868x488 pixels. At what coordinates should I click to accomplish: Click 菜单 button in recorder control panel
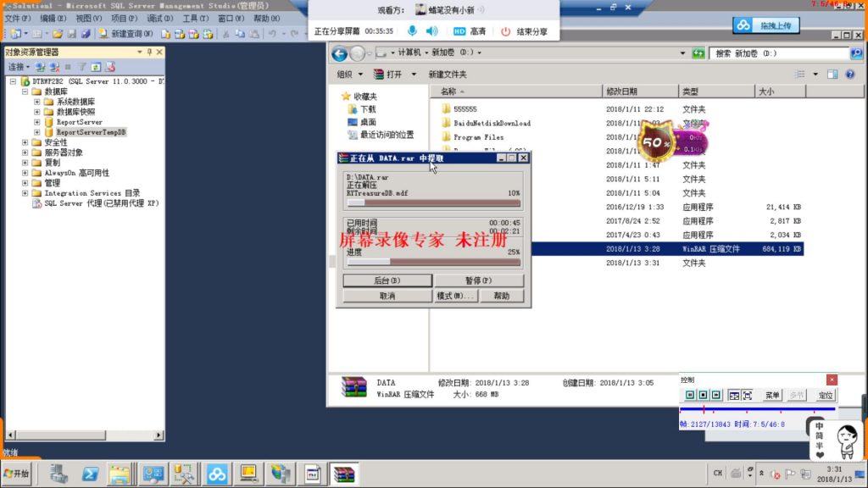[772, 395]
